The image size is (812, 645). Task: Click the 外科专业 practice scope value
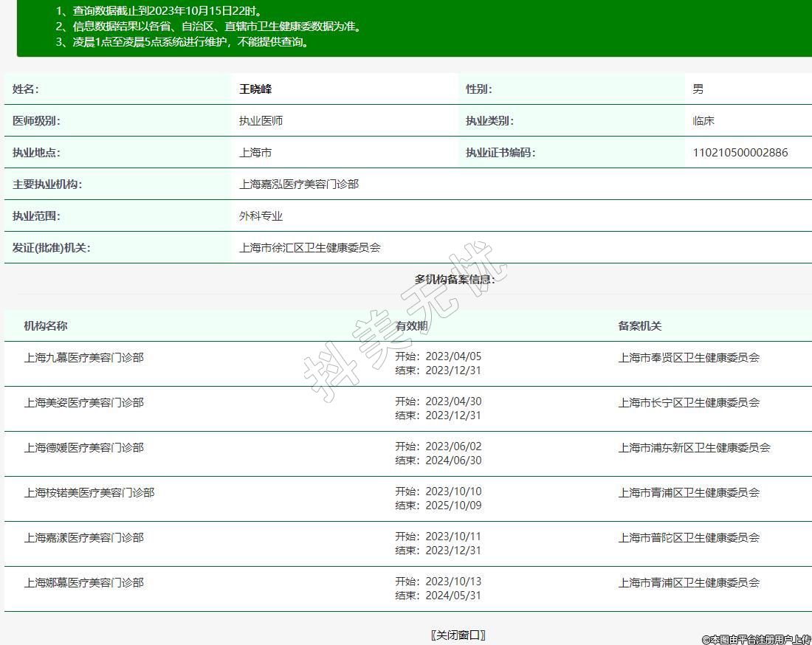(x=261, y=216)
